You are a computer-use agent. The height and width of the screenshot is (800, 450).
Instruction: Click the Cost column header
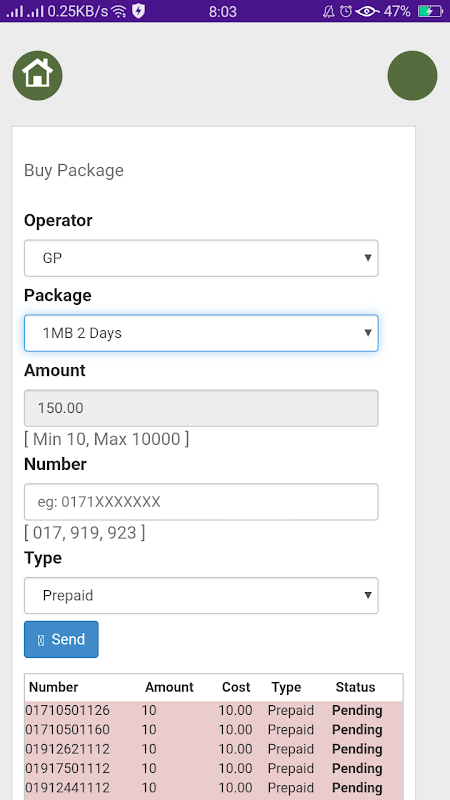pyautogui.click(x=236, y=687)
